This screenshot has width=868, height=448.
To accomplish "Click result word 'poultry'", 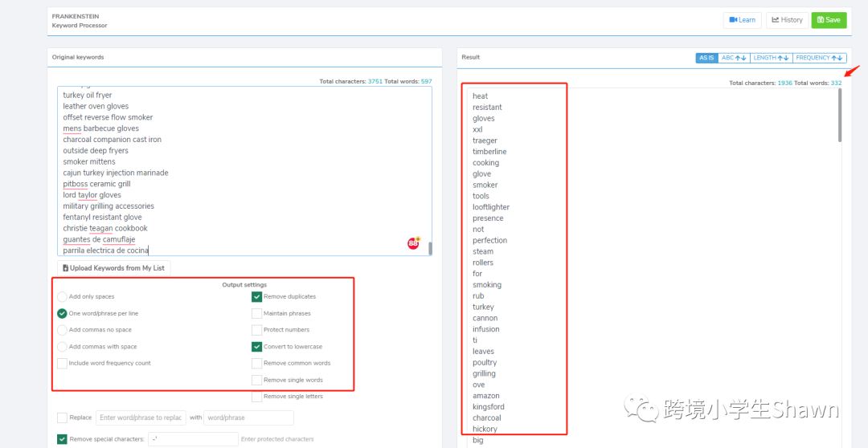I will [x=485, y=362].
